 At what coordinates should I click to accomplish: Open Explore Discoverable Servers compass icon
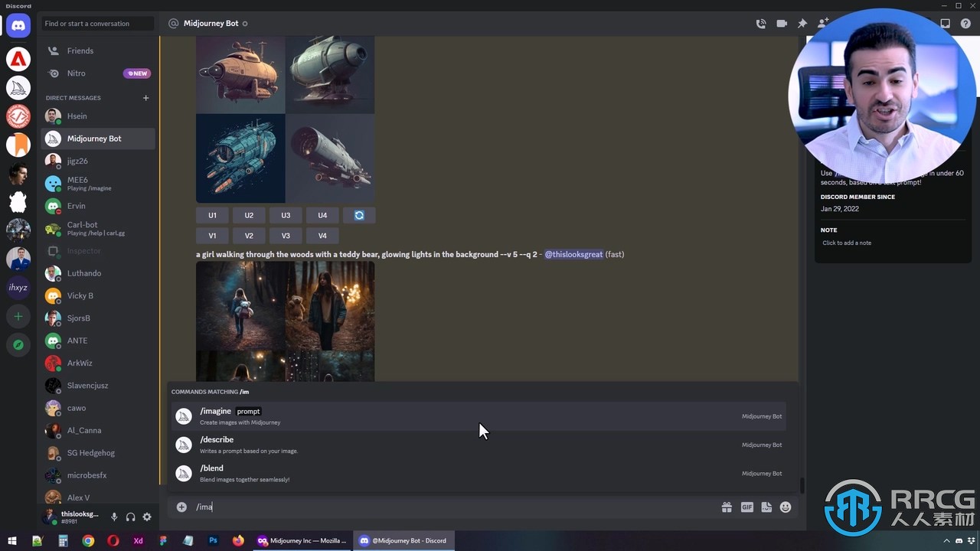[18, 345]
